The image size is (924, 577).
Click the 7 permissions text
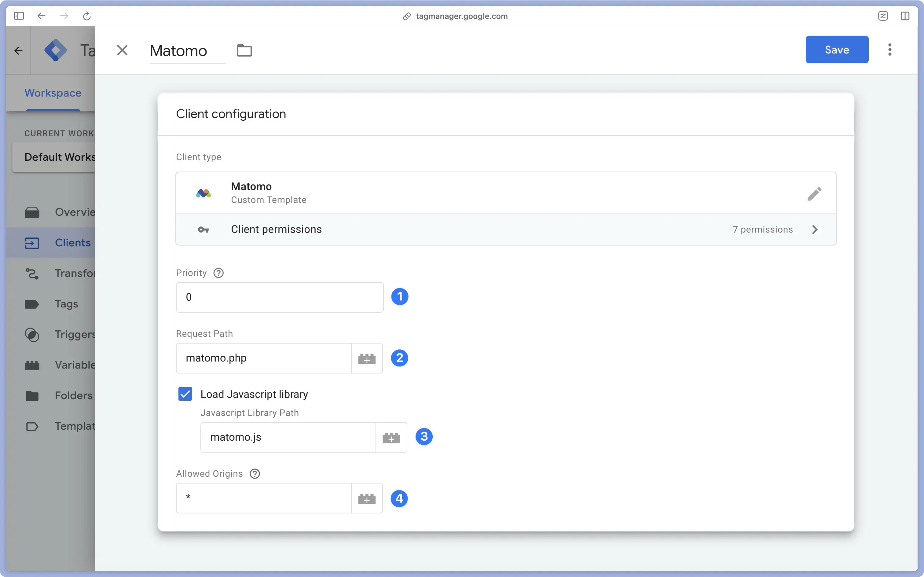tap(763, 229)
